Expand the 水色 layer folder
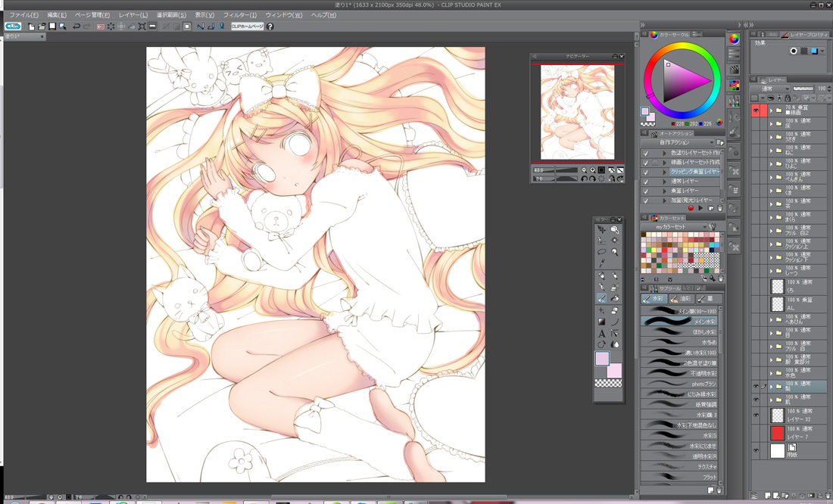 coord(772,373)
